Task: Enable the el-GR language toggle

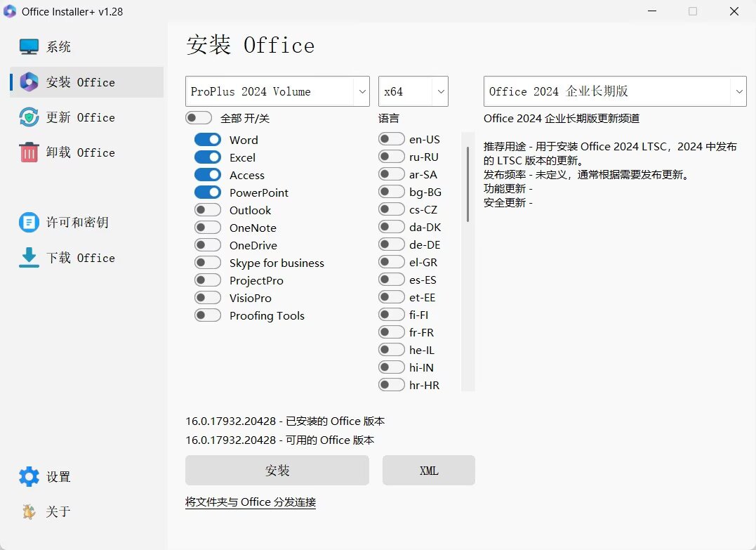Action: point(392,262)
